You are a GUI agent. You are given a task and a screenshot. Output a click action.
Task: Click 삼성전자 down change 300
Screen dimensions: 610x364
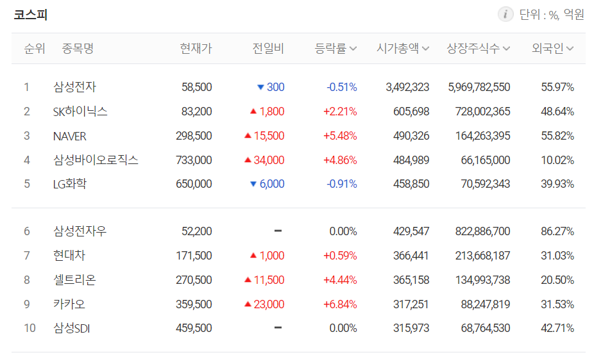click(x=271, y=87)
